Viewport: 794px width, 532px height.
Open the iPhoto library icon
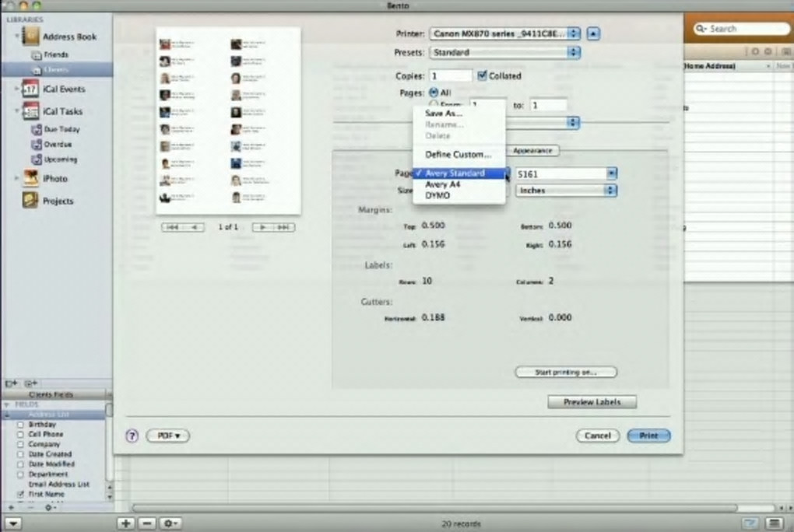pos(30,179)
